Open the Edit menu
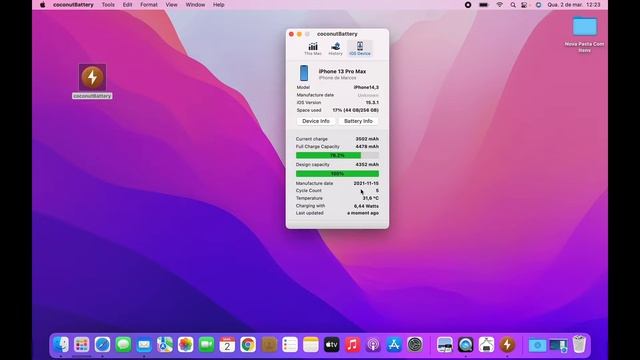This screenshot has width=640, height=360. point(127,5)
